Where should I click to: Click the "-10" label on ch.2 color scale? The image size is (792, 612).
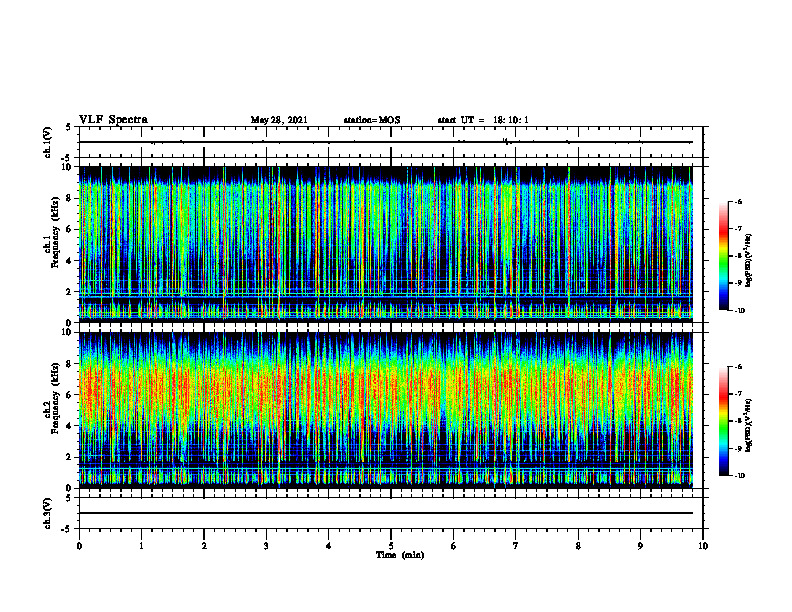[x=739, y=476]
